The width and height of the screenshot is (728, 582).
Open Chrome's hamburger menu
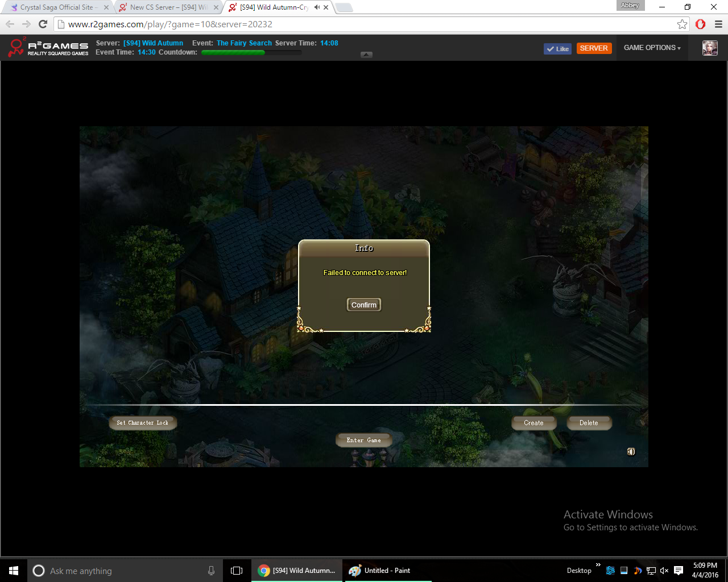point(718,24)
